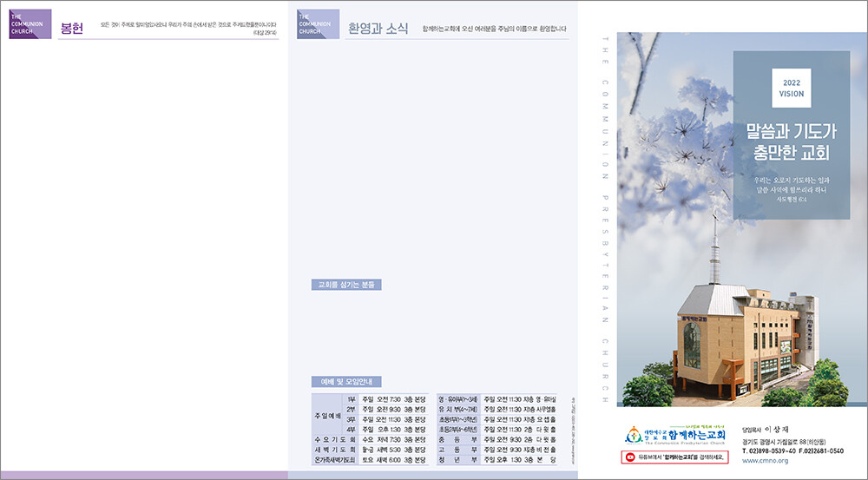Click the purple Communion Church logo badge
This screenshot has width=868, height=480.
click(30, 25)
